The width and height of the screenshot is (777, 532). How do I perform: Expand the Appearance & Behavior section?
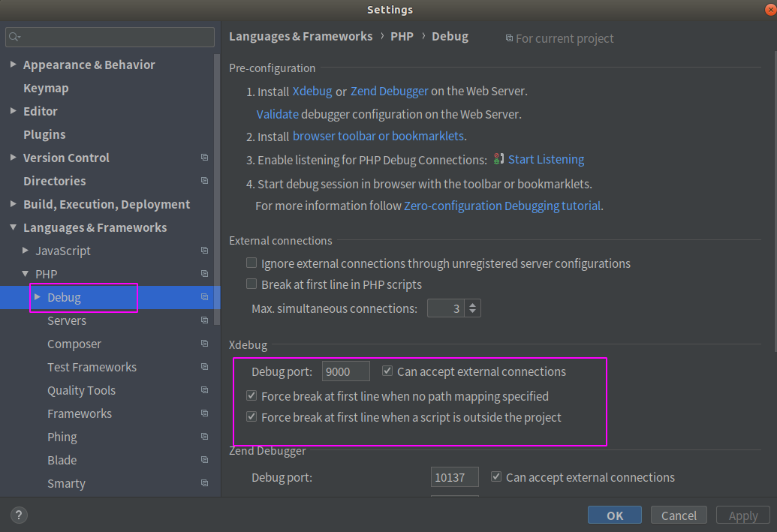point(13,65)
